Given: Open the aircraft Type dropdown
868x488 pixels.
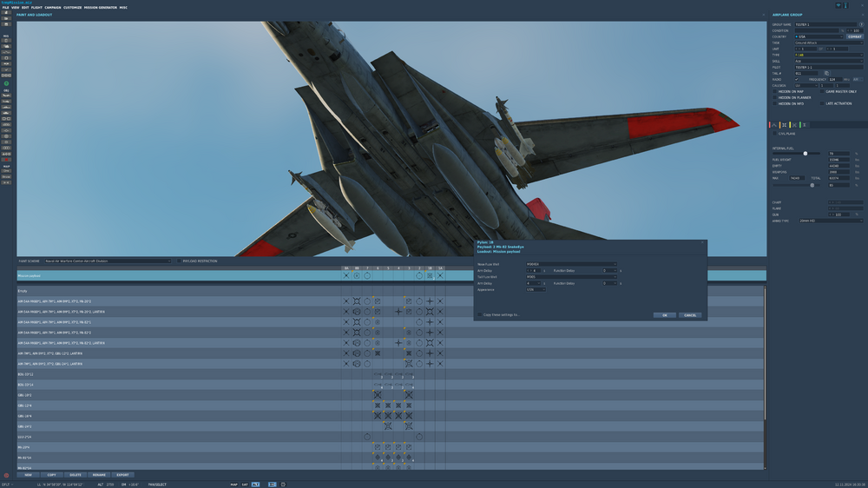Looking at the screenshot, I should tap(829, 55).
